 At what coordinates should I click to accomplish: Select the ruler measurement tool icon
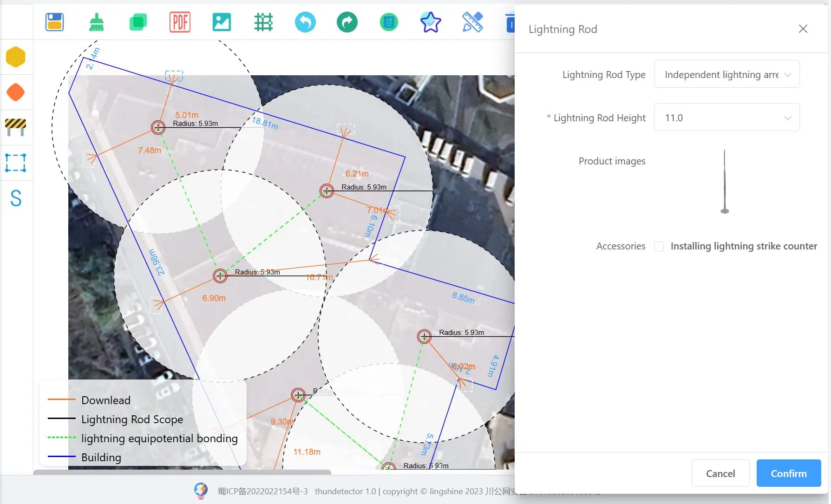472,22
